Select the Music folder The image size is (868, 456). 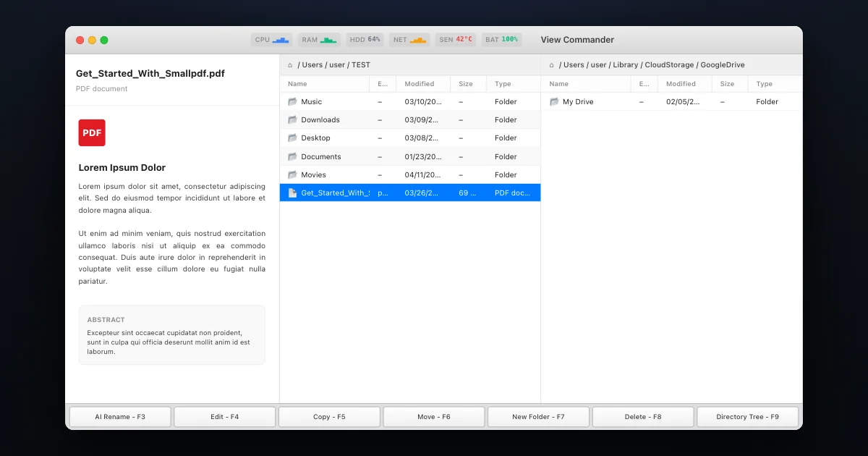(410, 102)
